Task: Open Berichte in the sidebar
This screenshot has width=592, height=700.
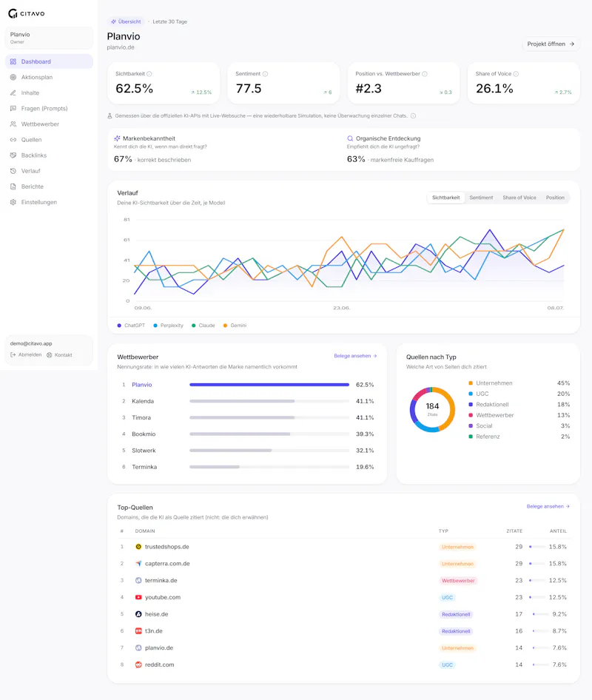Action: coord(49,186)
